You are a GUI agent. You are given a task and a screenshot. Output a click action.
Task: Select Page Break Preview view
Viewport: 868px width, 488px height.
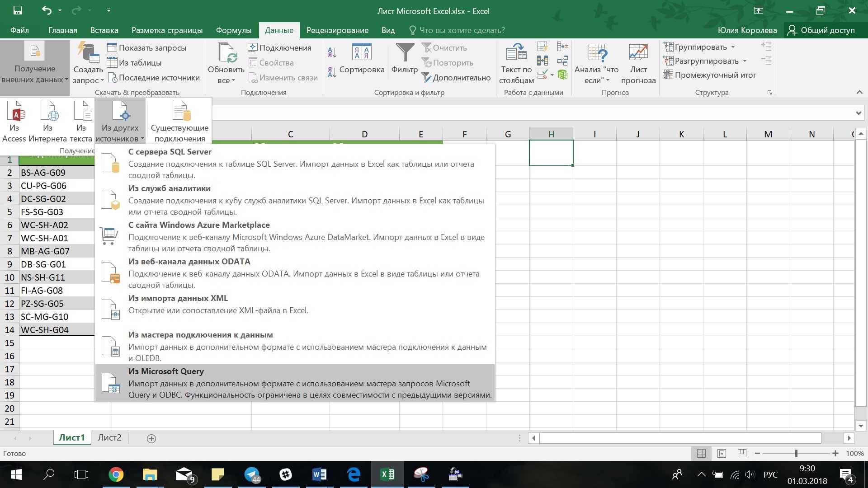(742, 453)
